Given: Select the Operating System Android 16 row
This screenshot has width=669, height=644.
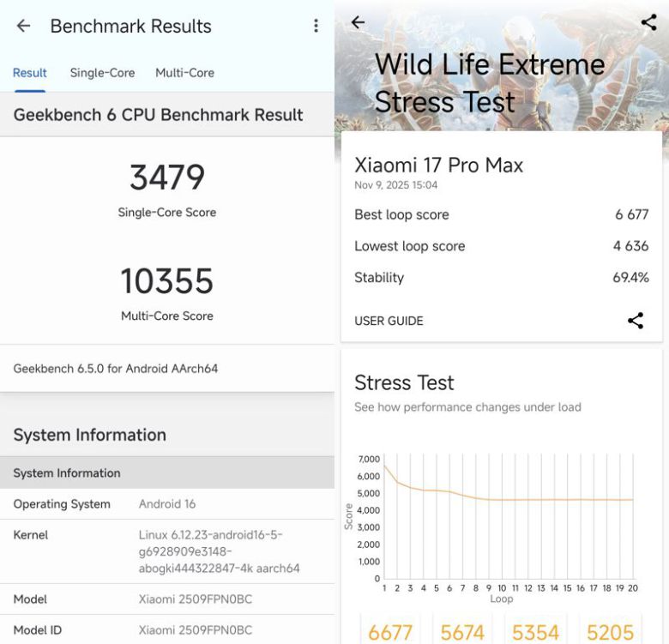Looking at the screenshot, I should click(167, 504).
